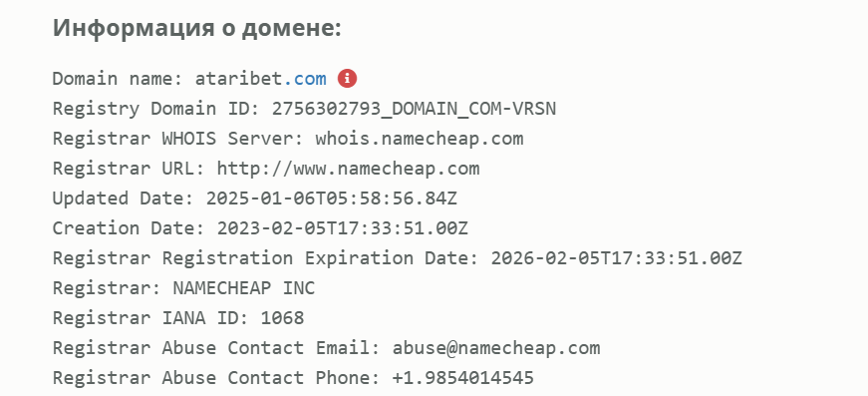Screen dimensions: 868x396
Task: Click the red info icon beside ataribet.com
Action: click(x=347, y=79)
